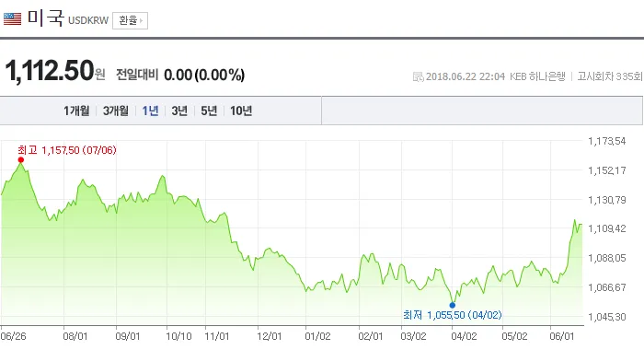Image resolution: width=644 pixels, height=350 pixels.
Task: Click the 1,130.79 y-axis label
Action: point(607,200)
